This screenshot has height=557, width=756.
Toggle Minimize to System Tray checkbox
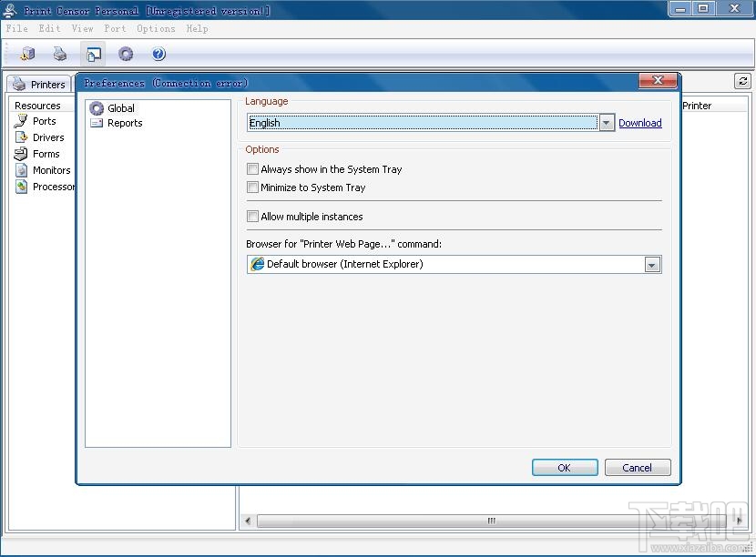click(x=252, y=187)
